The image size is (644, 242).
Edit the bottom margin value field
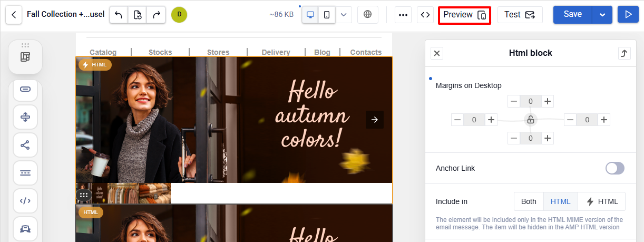point(531,138)
